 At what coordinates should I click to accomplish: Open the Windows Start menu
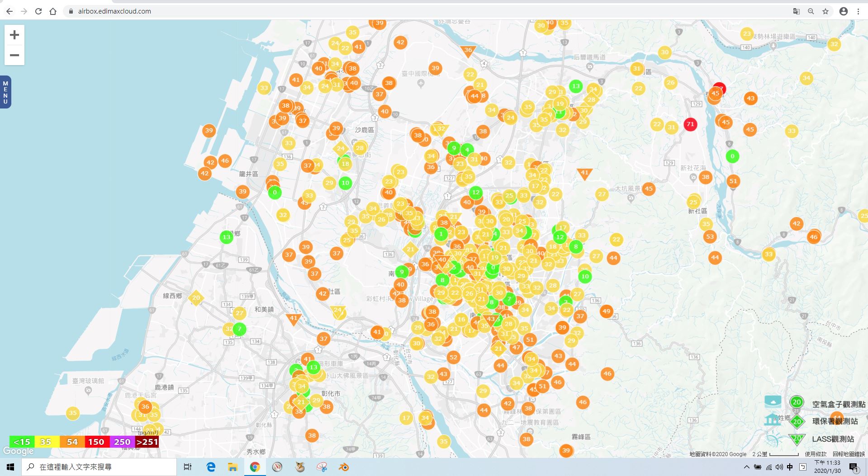(10, 467)
